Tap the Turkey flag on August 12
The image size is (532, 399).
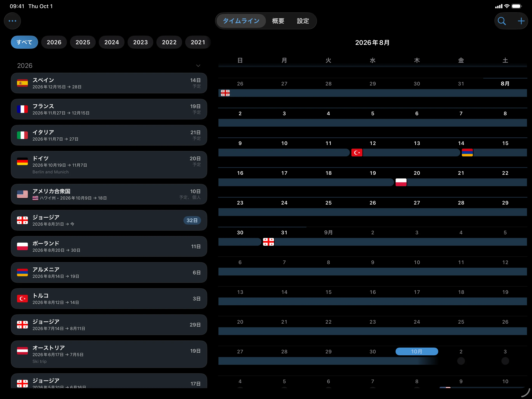pos(357,153)
